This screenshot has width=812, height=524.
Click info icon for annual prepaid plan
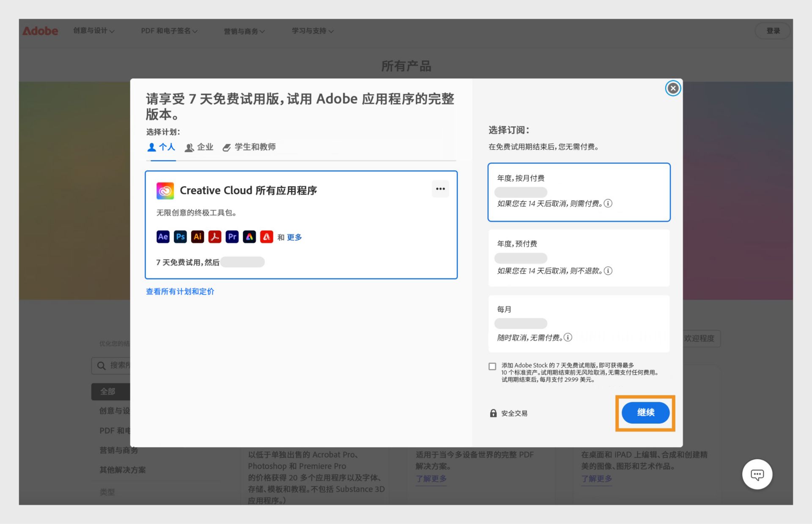click(x=608, y=270)
